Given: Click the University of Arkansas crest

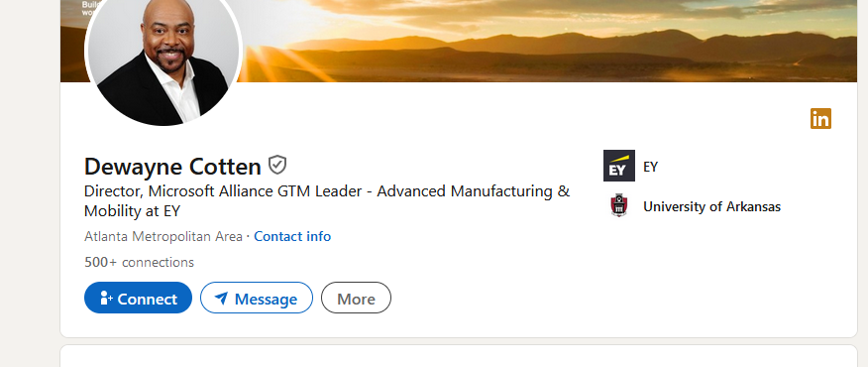Looking at the screenshot, I should (x=619, y=205).
